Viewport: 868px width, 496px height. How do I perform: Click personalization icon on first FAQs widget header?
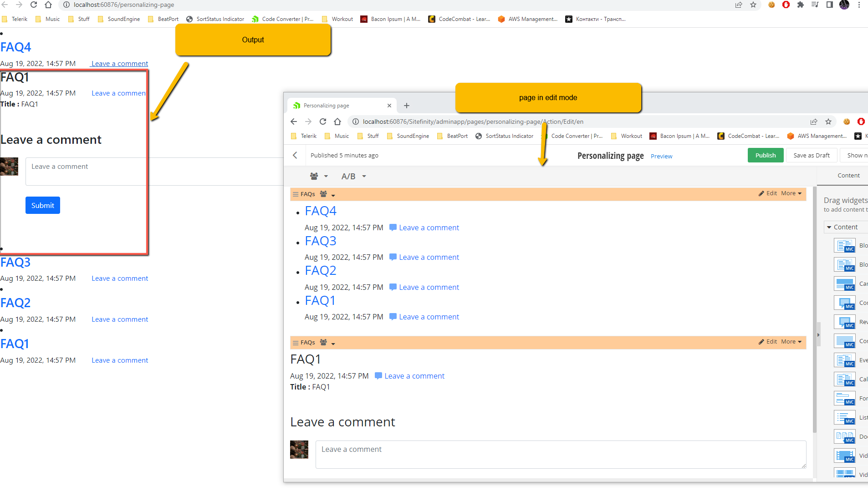click(327, 194)
